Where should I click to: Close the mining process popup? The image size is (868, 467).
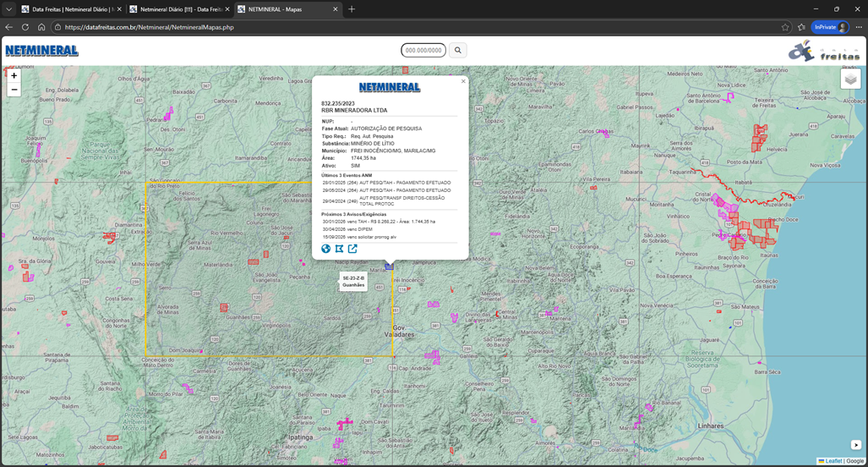(x=463, y=81)
